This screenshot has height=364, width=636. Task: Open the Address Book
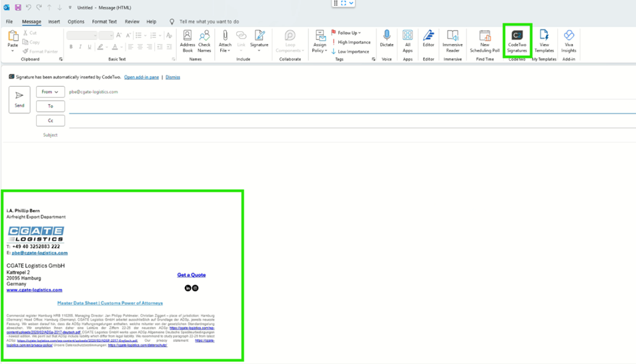pyautogui.click(x=188, y=41)
